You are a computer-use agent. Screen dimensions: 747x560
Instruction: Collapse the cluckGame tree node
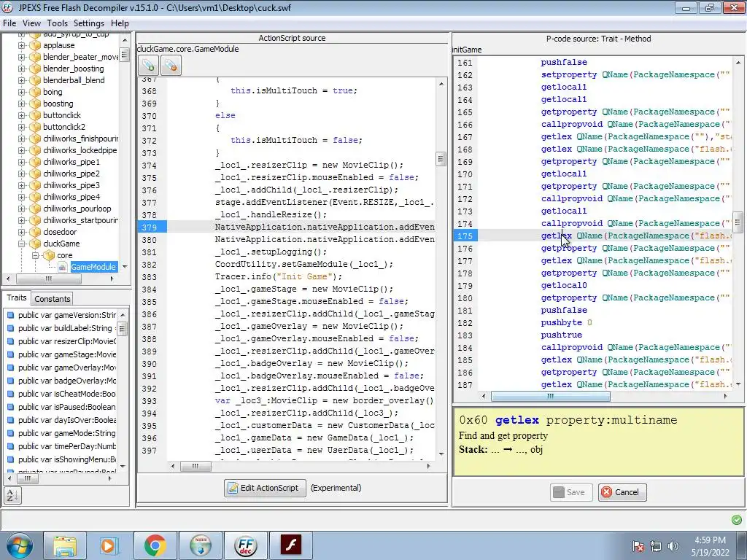pyautogui.click(x=21, y=244)
